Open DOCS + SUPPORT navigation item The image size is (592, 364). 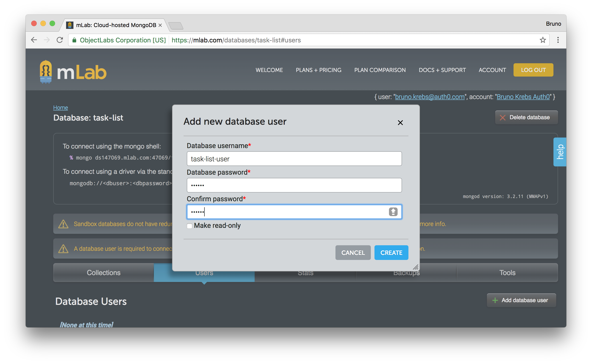[x=442, y=70]
